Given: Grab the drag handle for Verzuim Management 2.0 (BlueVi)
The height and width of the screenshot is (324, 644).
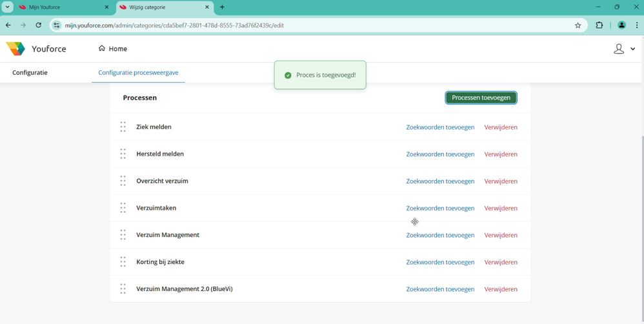Looking at the screenshot, I should 123,289.
